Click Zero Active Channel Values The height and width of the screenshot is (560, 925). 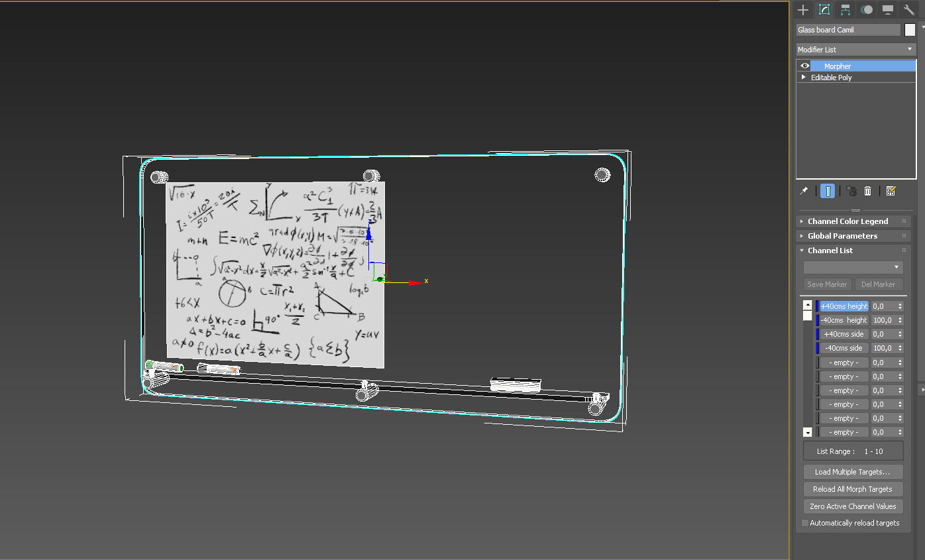[853, 506]
